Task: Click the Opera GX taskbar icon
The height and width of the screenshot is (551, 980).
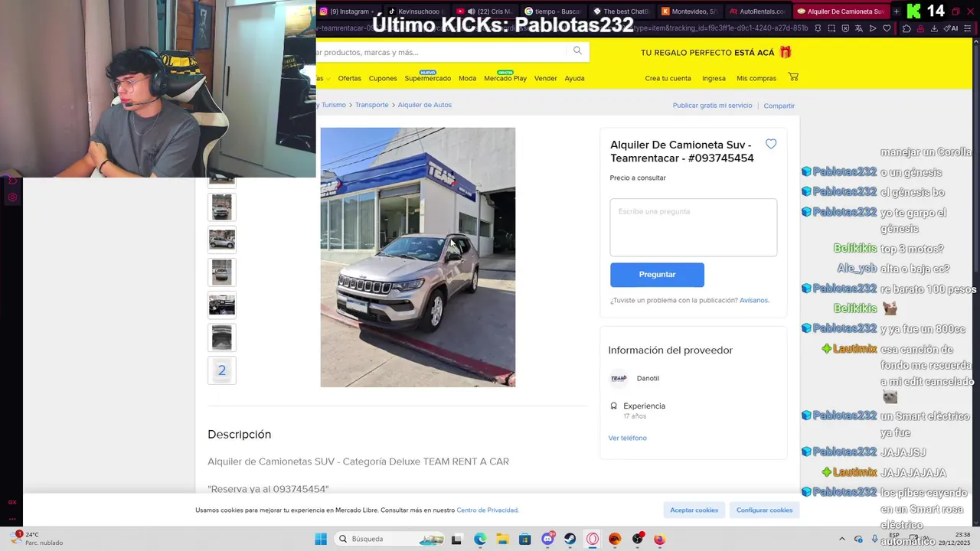Action: click(593, 540)
